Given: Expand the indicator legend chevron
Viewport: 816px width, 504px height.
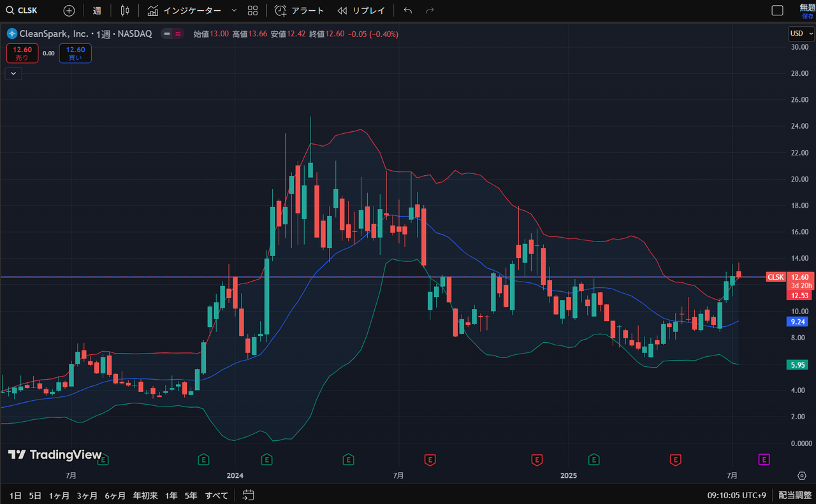Looking at the screenshot, I should point(13,73).
